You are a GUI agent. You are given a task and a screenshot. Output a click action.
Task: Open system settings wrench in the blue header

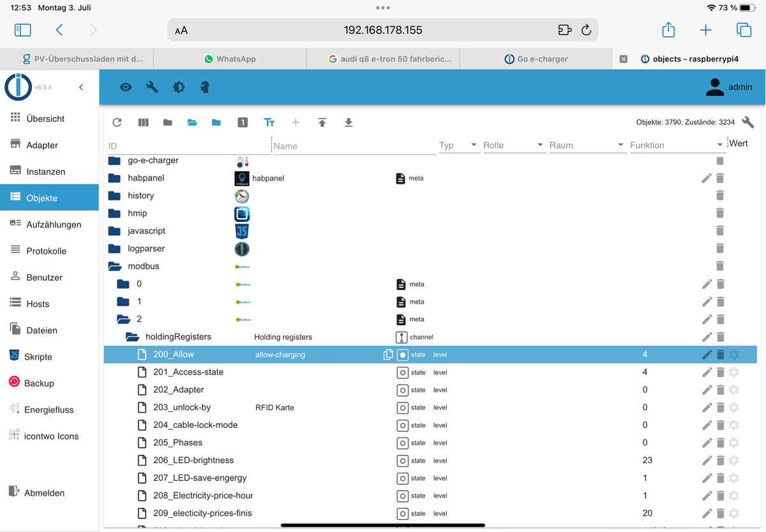pyautogui.click(x=152, y=87)
